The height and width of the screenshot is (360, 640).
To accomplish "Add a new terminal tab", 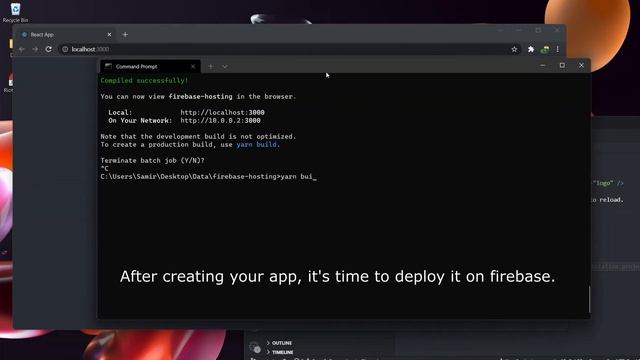I will 211,67.
